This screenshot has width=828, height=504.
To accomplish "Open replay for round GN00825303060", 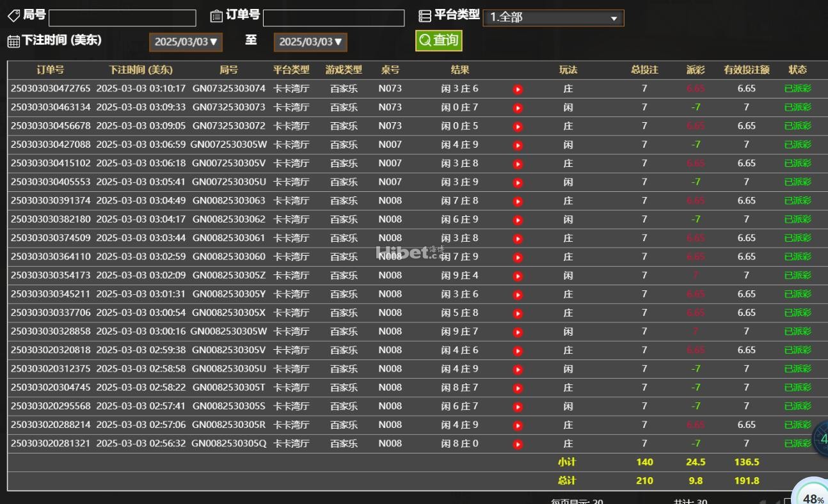I will [518, 258].
